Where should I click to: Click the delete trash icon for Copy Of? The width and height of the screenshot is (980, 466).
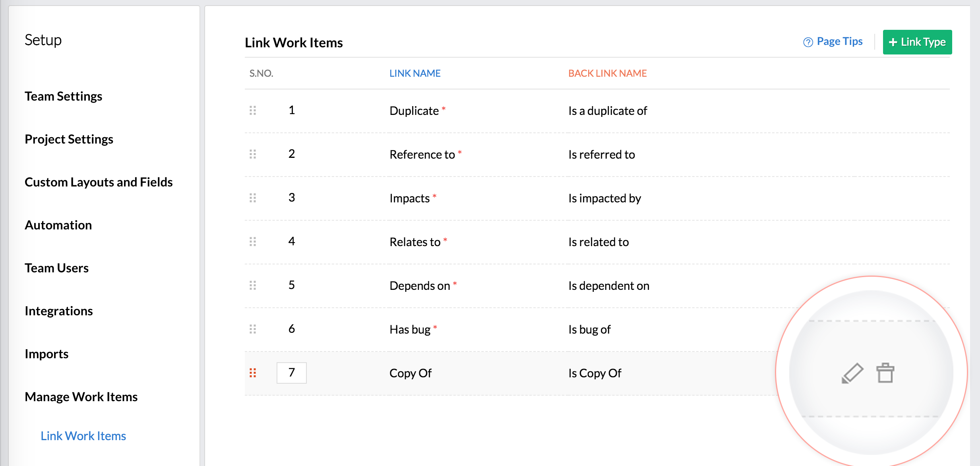click(885, 373)
